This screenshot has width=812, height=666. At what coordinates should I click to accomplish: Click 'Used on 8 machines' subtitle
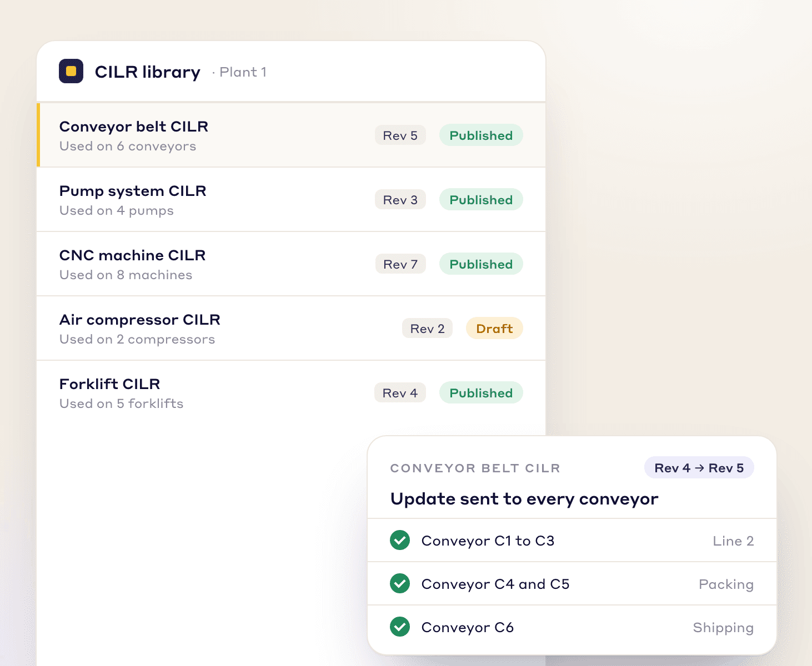point(126,275)
